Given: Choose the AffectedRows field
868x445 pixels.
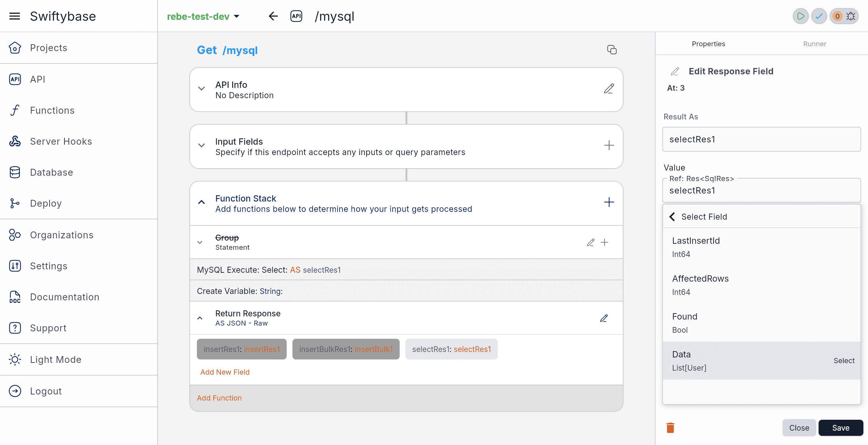Looking at the screenshot, I should tap(761, 285).
